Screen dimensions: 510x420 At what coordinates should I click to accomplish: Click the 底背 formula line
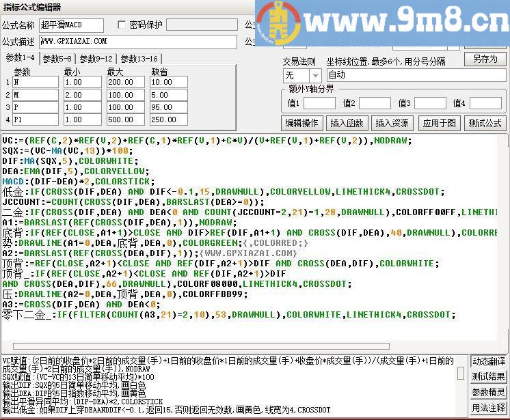pos(250,233)
